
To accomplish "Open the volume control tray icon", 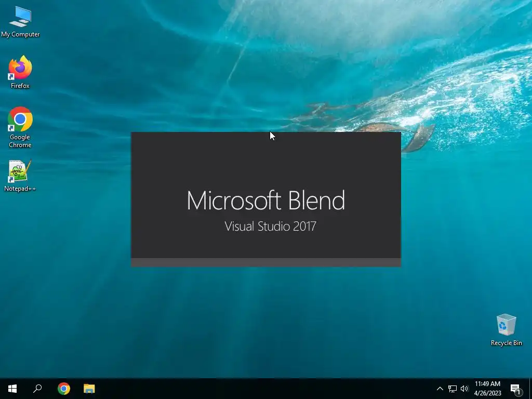I will point(464,389).
